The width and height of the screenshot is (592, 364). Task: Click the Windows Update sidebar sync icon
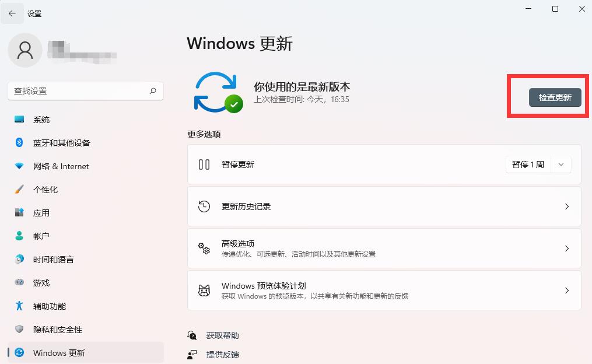[x=19, y=353]
